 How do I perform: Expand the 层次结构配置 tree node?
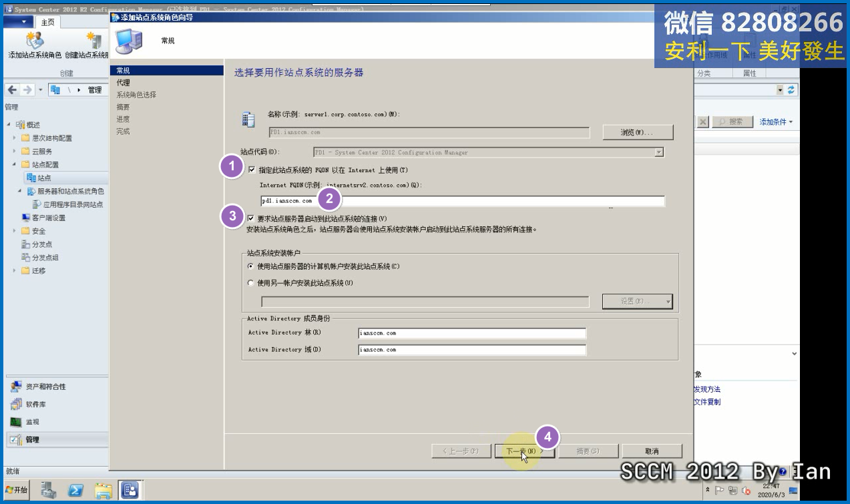coord(14,138)
